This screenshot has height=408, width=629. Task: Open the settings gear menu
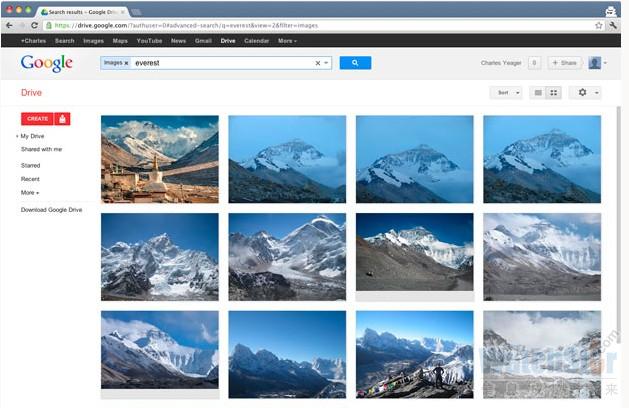584,93
